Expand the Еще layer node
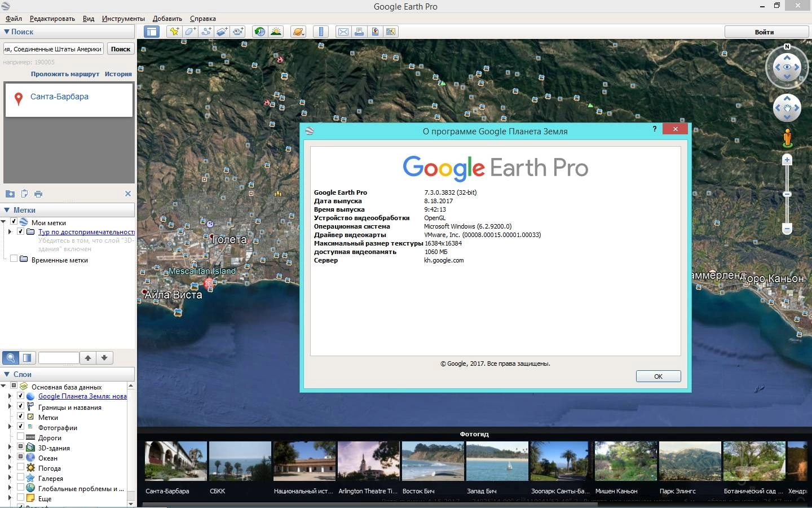 pyautogui.click(x=10, y=498)
